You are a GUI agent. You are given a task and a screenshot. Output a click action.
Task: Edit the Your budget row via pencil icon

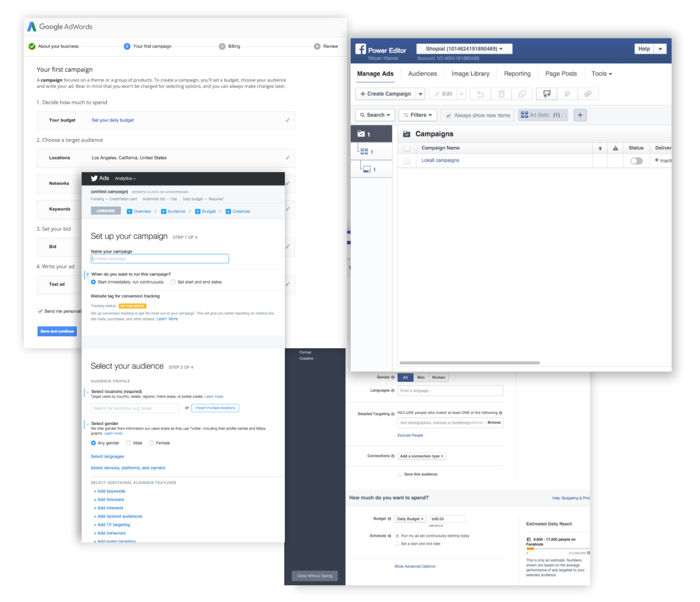pyautogui.click(x=288, y=120)
